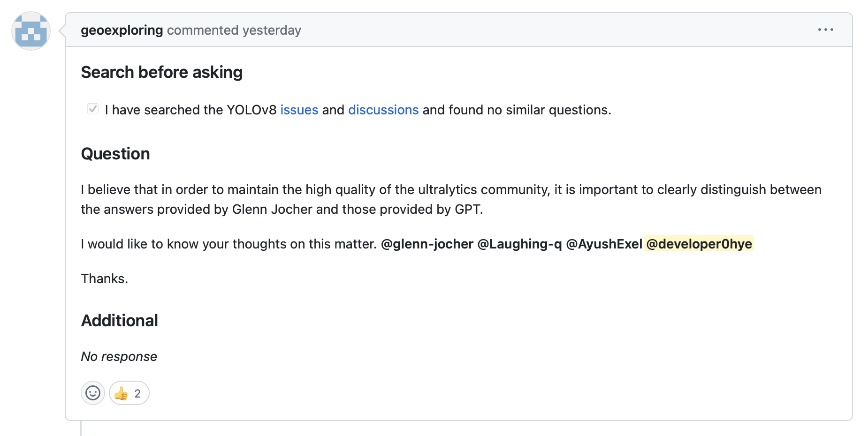Screen dimensions: 868x436
Task: Click the "Search before asking" heading
Action: (x=161, y=72)
